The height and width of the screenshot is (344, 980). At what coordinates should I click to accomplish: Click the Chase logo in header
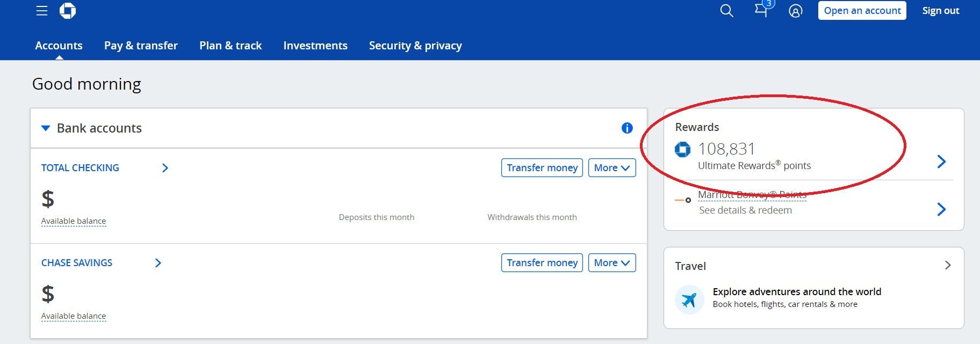coord(68,11)
